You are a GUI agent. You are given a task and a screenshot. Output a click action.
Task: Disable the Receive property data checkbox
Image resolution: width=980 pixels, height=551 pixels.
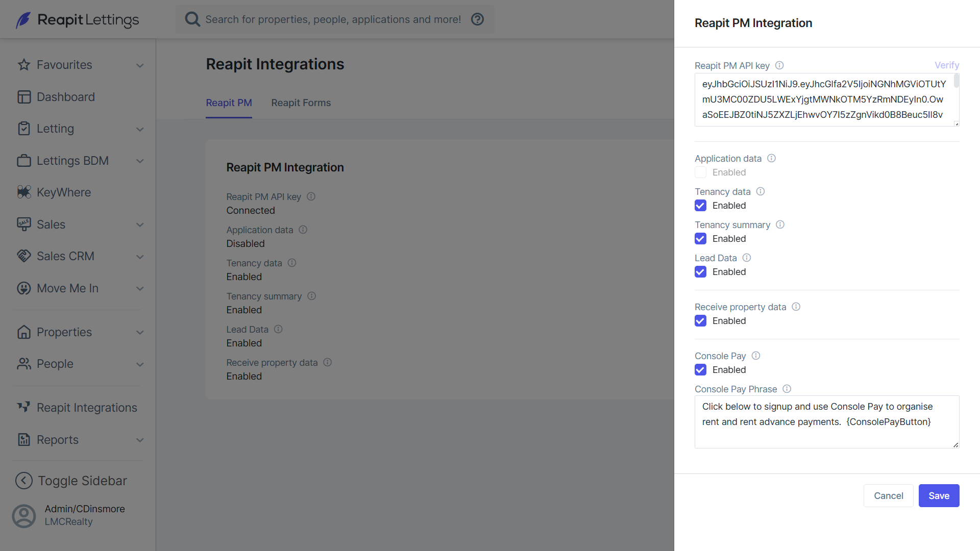700,321
